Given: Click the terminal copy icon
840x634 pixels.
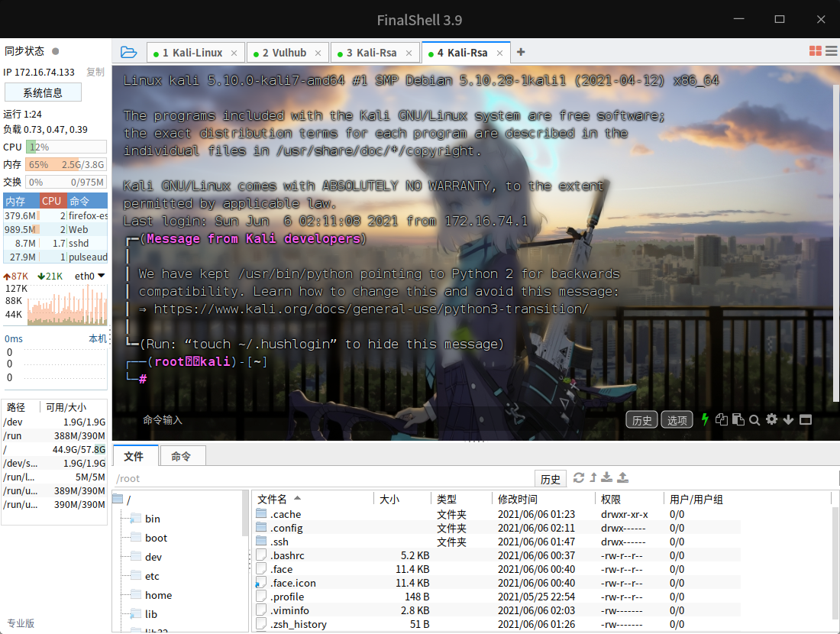Looking at the screenshot, I should tap(722, 419).
